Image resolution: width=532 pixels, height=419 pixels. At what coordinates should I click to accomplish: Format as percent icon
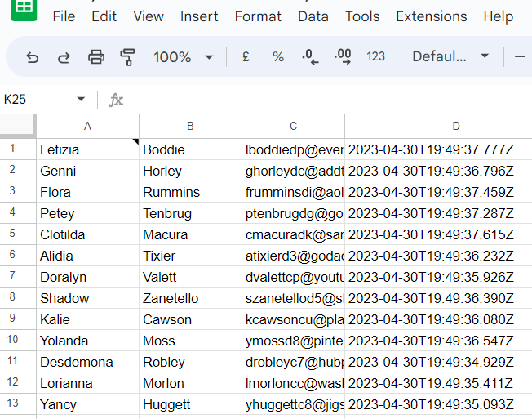click(278, 56)
